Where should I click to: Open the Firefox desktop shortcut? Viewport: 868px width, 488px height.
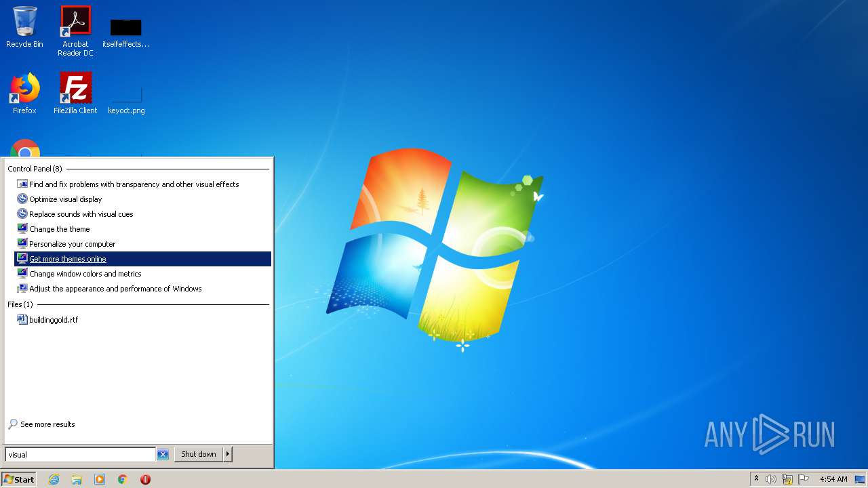tap(24, 94)
